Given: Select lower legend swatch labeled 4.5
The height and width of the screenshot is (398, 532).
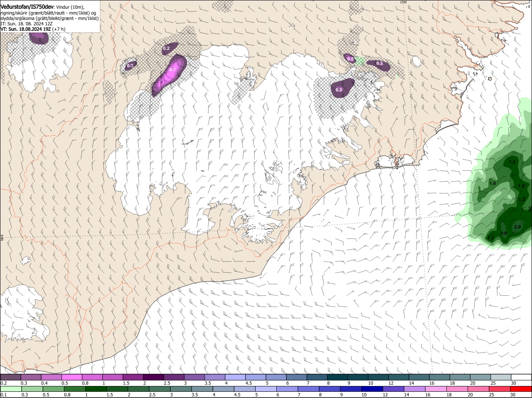Looking at the screenshot, I should coord(245,389).
